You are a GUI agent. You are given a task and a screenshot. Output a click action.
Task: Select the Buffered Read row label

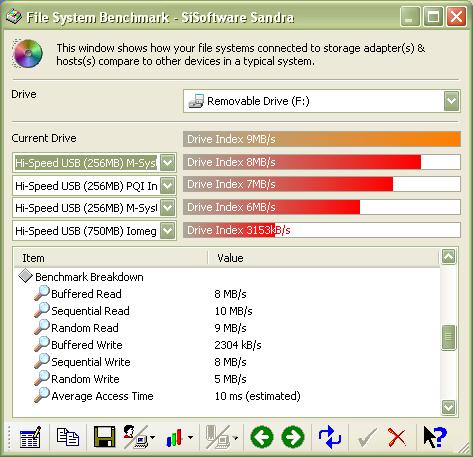[x=86, y=294]
